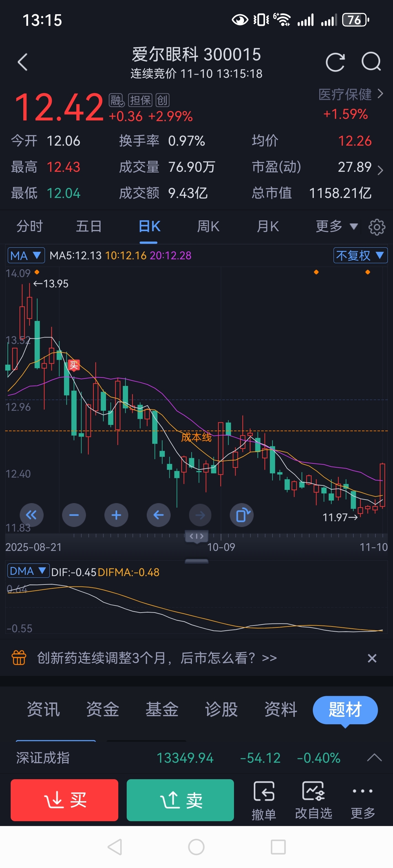This screenshot has width=393, height=868.
Task: Tap 总市值 1158.21亿 value
Action: (x=340, y=193)
